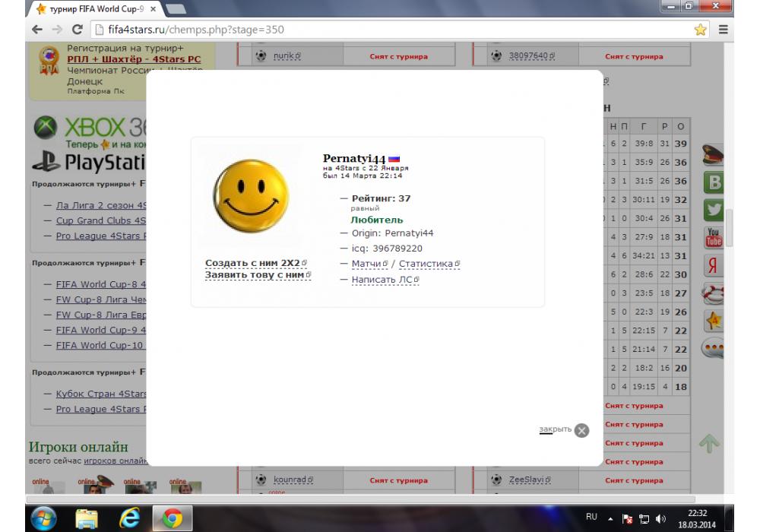This screenshot has height=532, width=760.
Task: Click goals cell "39:8" in standings
Action: tap(644, 144)
